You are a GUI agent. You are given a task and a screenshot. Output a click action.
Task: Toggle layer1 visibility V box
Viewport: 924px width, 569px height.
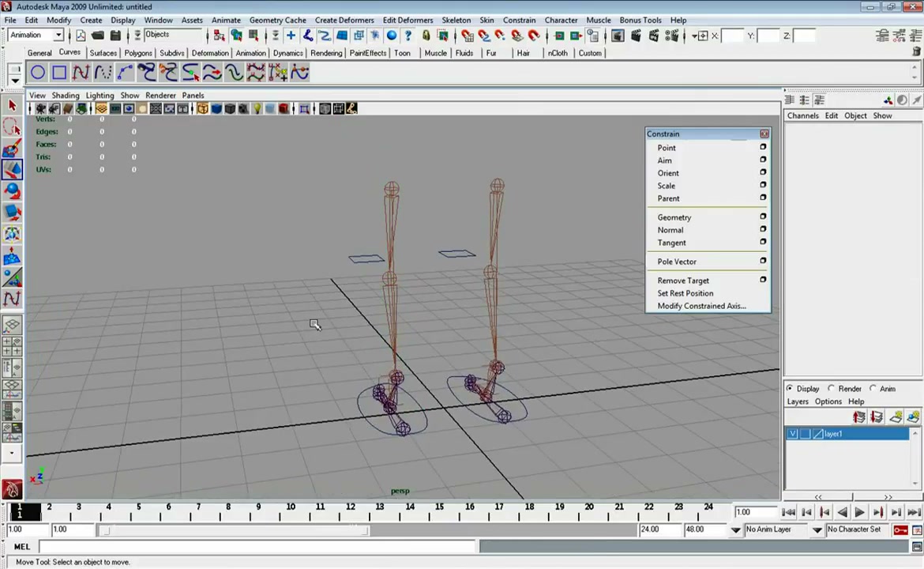click(x=793, y=433)
